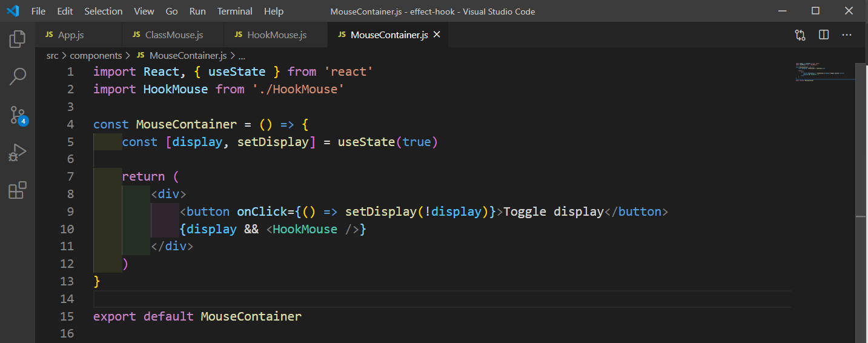The width and height of the screenshot is (868, 343).
Task: Switch to the HookMouse.js tab
Action: tap(276, 35)
